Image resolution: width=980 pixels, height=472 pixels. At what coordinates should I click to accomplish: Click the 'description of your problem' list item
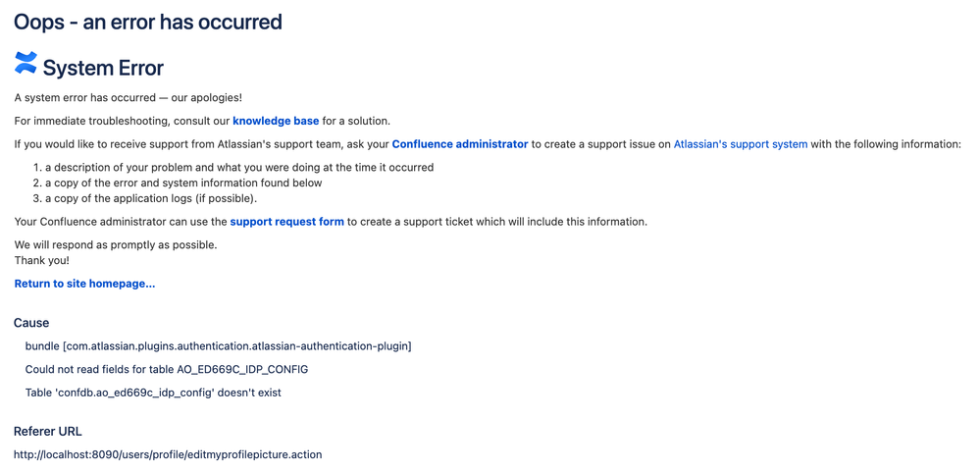[x=238, y=167]
